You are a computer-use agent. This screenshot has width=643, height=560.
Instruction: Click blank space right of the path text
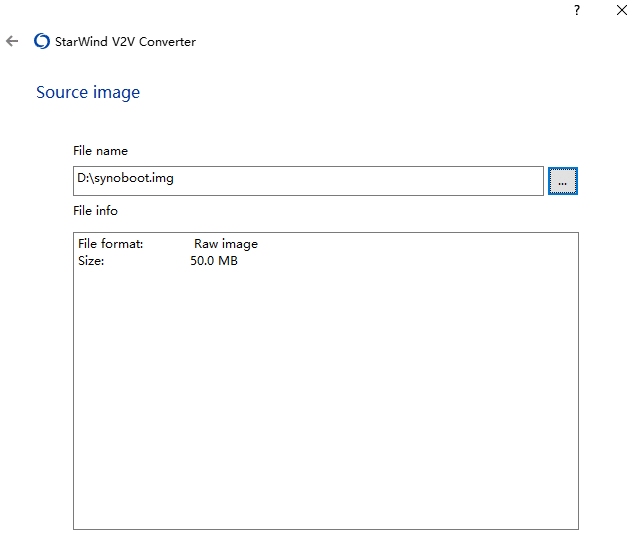[x=400, y=181]
